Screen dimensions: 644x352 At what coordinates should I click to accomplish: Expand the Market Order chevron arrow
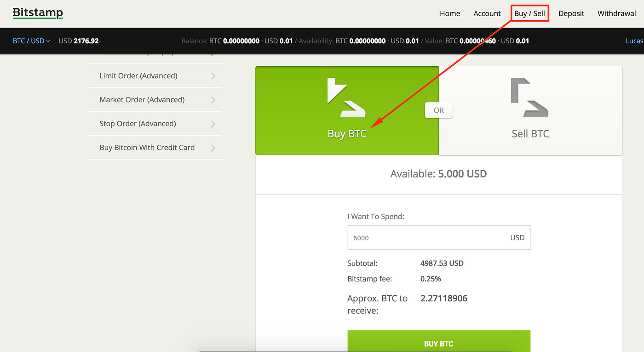pyautogui.click(x=213, y=100)
